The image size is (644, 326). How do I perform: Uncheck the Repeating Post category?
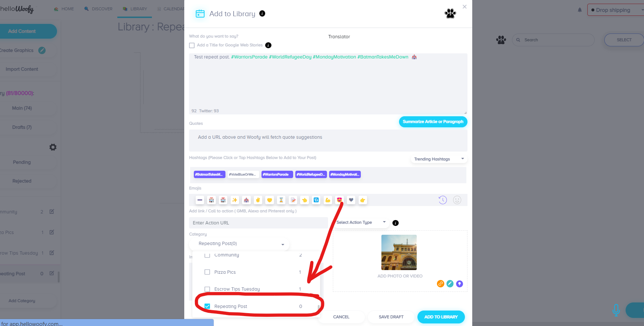pos(207,306)
